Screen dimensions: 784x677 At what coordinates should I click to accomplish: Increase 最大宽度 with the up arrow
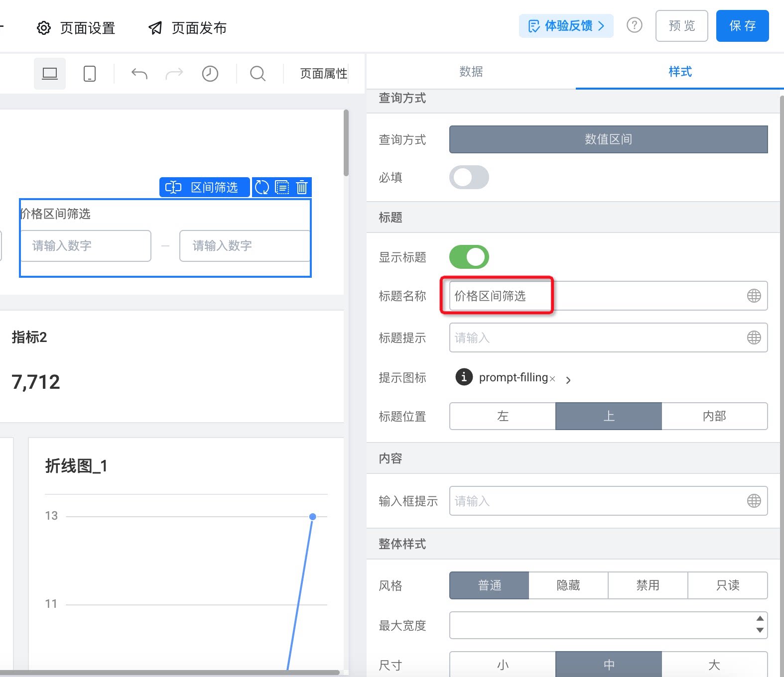click(760, 619)
